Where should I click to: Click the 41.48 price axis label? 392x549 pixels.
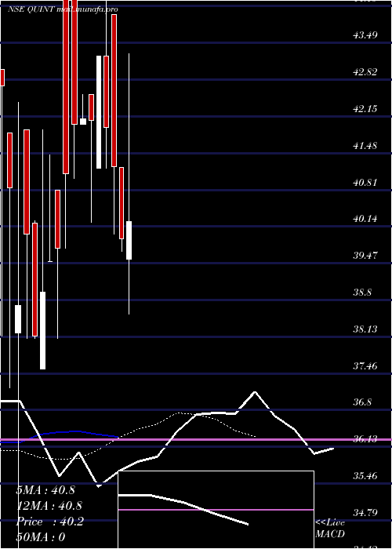coord(365,145)
